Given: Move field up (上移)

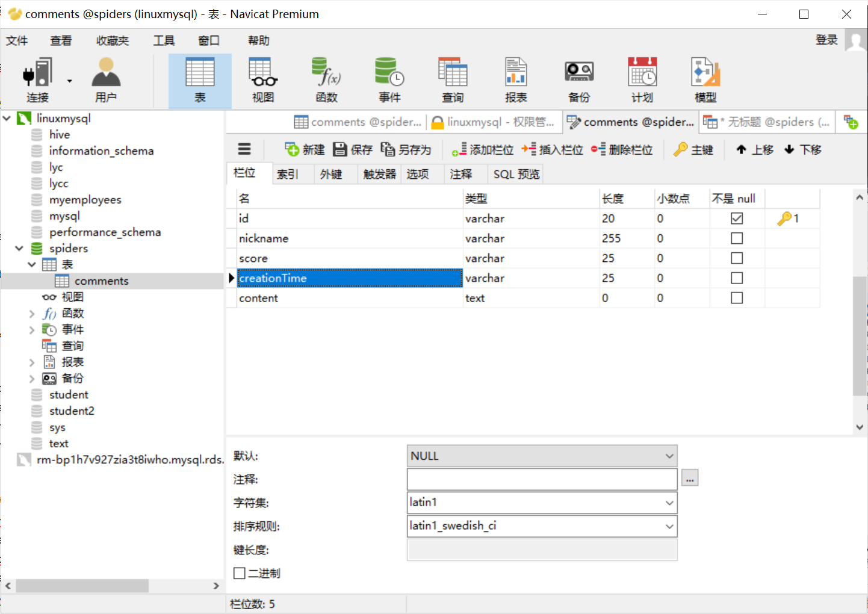Looking at the screenshot, I should click(x=755, y=149).
